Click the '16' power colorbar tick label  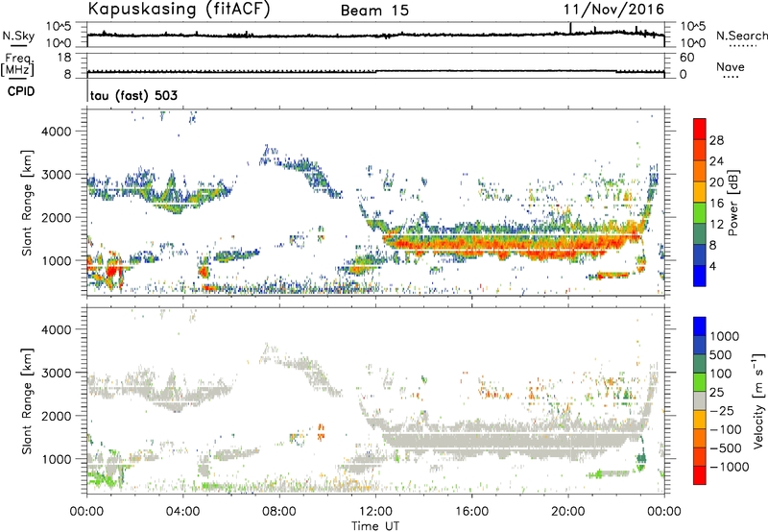click(x=716, y=204)
